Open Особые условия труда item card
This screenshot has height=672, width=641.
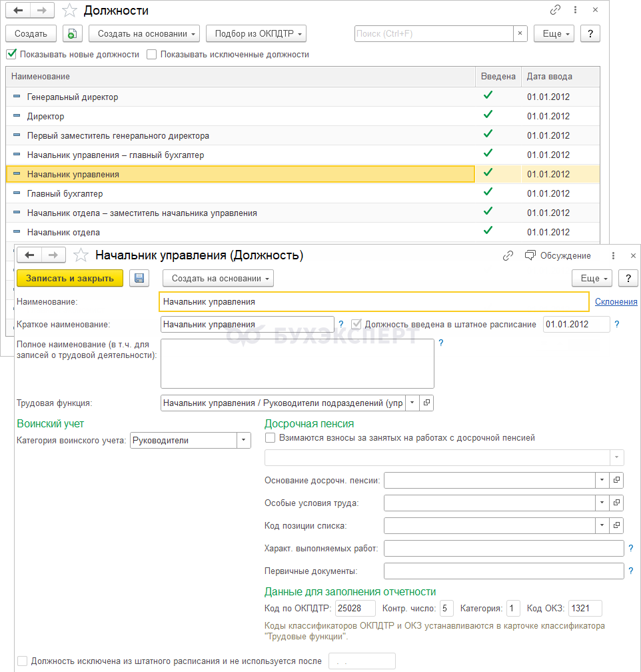[x=616, y=503]
